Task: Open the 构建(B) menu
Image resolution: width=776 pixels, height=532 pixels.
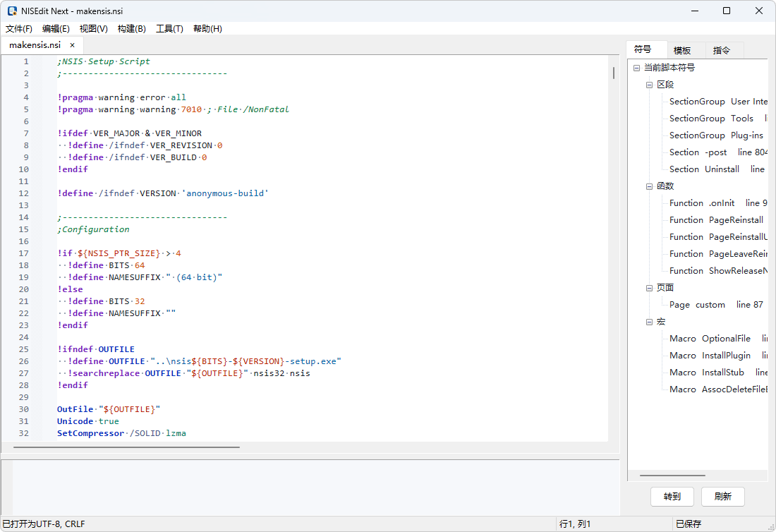Action: coord(132,29)
